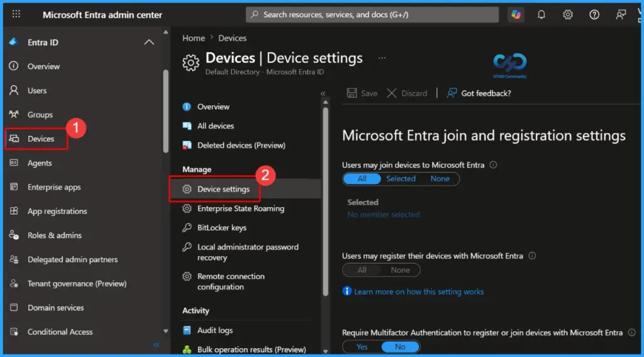Click the Tenant governance icon
Image resolution: width=644 pixels, height=357 pixels.
click(14, 283)
